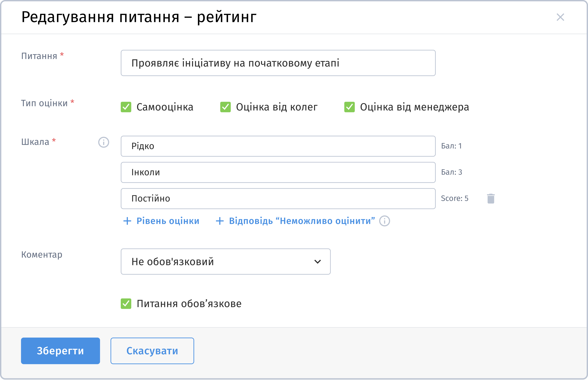The height and width of the screenshot is (380, 588).
Task: Add Відповідь "Неможливо оцінити" option
Action: (x=302, y=221)
